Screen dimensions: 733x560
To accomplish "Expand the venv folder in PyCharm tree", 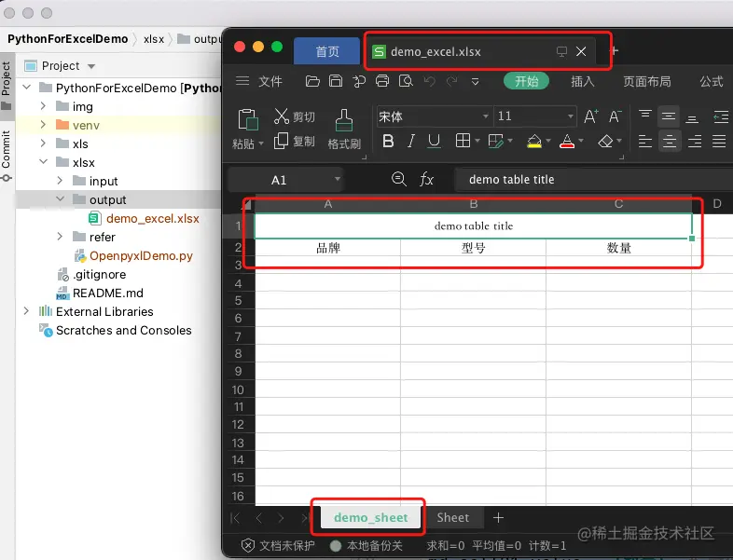I will tap(43, 125).
